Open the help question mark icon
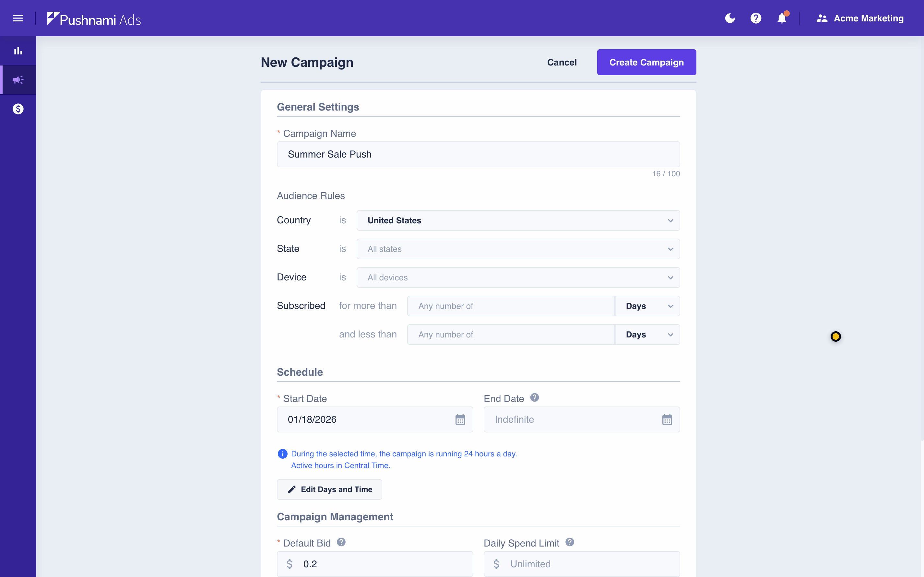 pos(756,18)
